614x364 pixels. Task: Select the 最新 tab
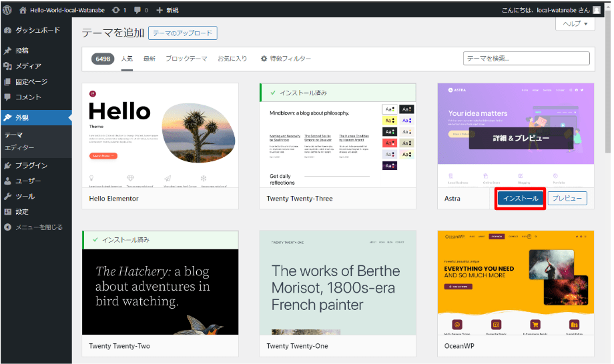click(149, 59)
